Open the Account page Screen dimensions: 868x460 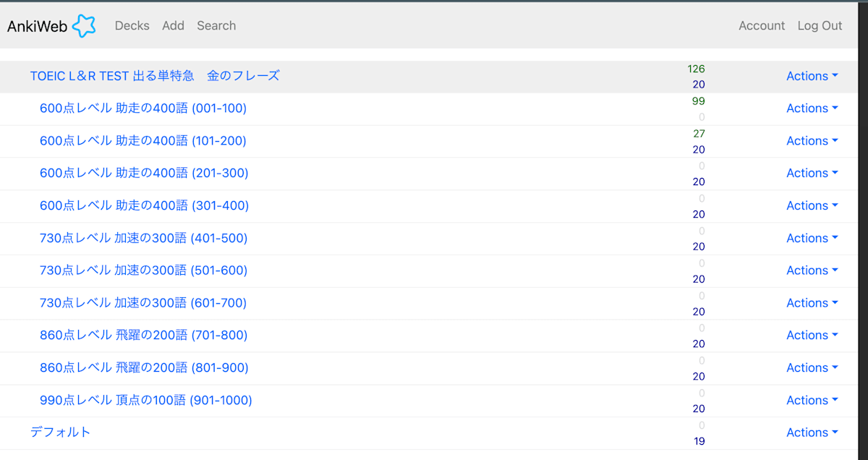point(762,25)
